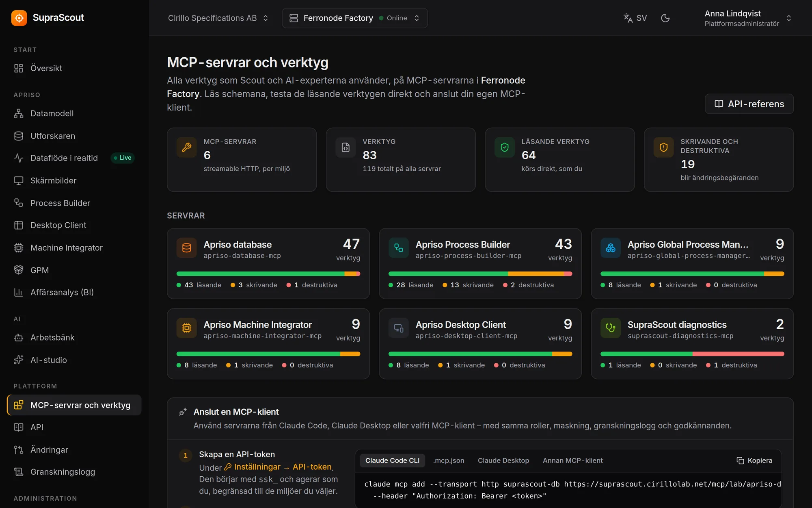812x508 pixels.
Task: Open Dataflöde i realtid page
Action: [74, 158]
